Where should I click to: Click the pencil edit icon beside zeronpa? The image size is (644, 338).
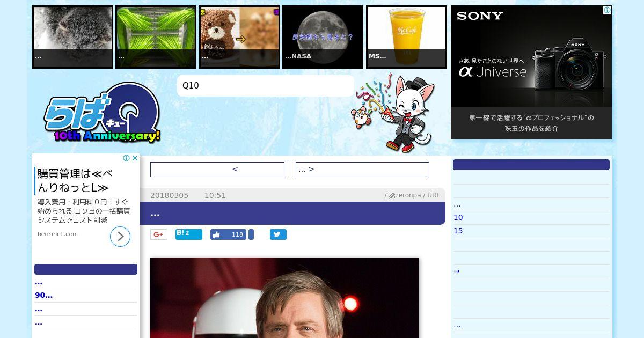point(391,196)
